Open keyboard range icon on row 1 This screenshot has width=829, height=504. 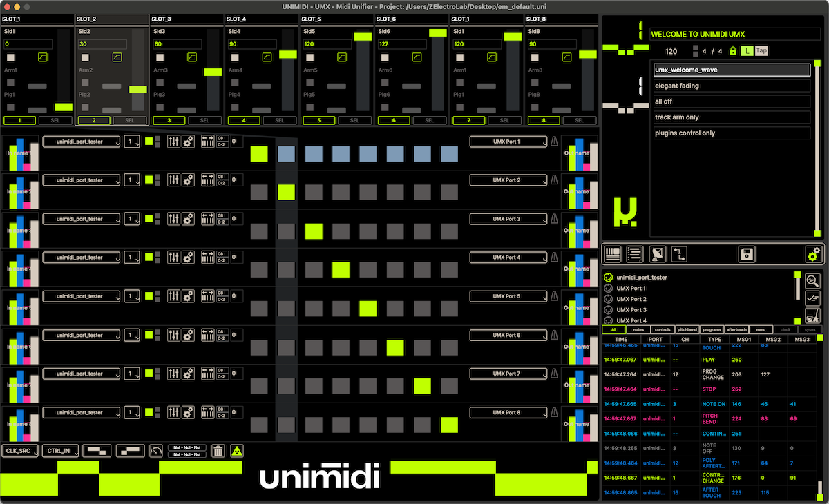click(x=208, y=142)
